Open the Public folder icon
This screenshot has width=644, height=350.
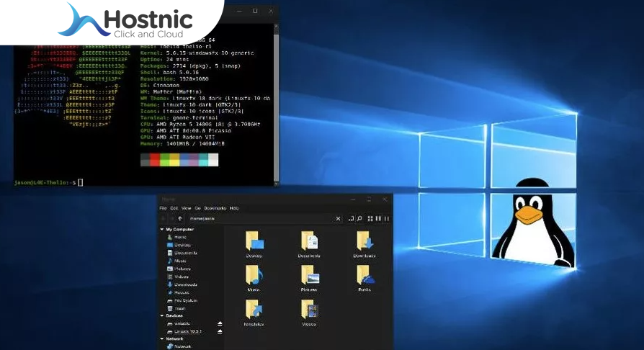point(365,276)
